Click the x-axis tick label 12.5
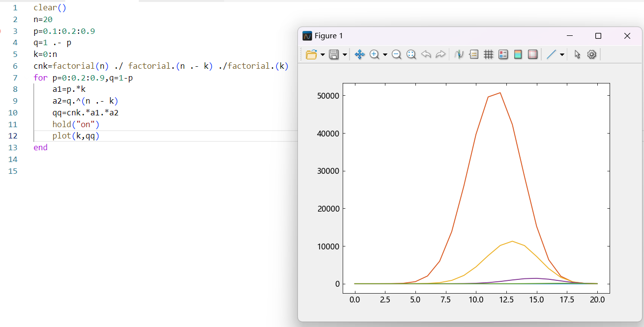The height and width of the screenshot is (327, 644). [x=506, y=299]
